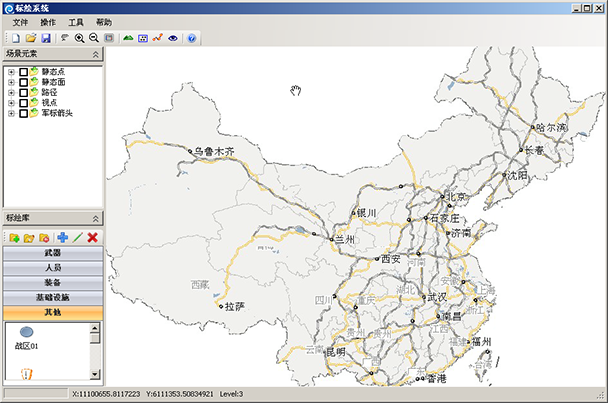Check the 静态面 checkbox

23,82
